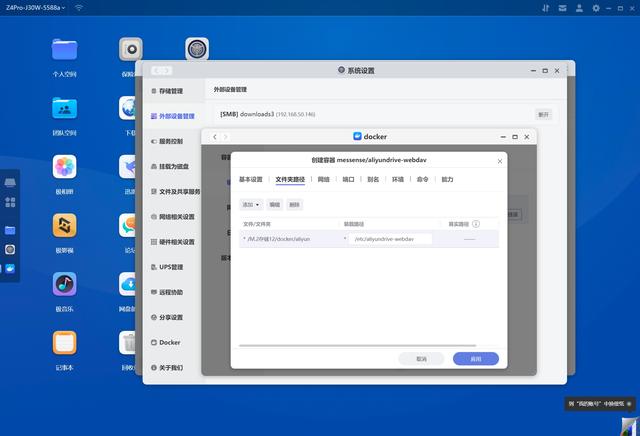
Task: Open transfer tasks icon in top bar
Action: point(546,8)
